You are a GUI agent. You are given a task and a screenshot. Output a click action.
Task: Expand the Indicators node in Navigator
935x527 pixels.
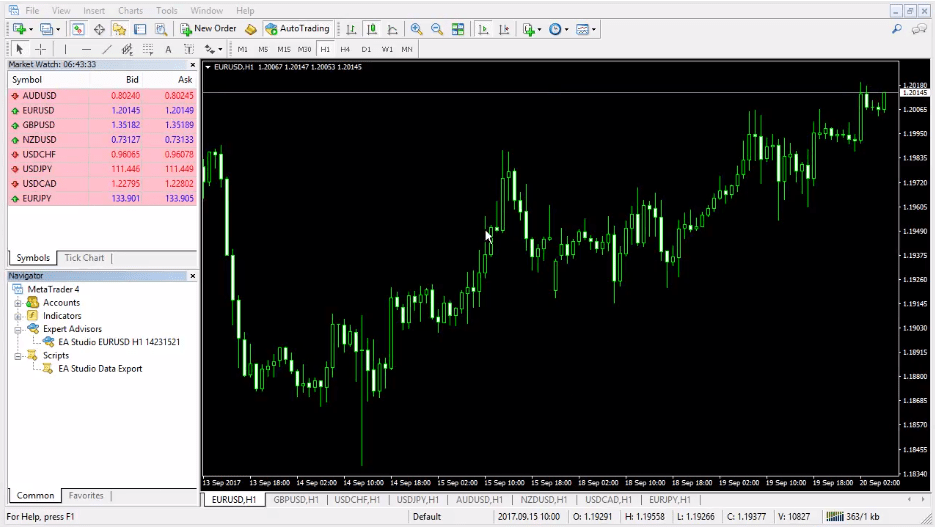coord(18,316)
